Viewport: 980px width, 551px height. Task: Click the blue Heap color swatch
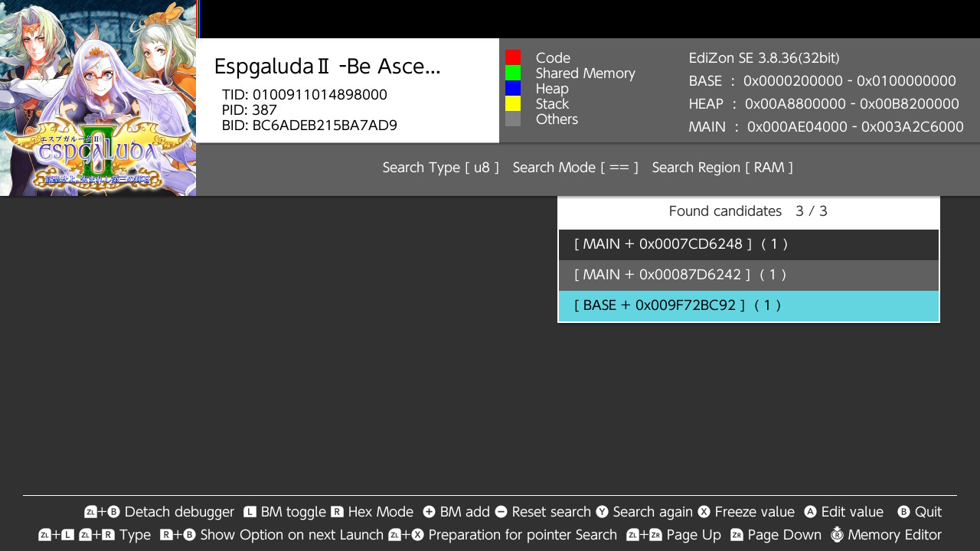pos(513,88)
